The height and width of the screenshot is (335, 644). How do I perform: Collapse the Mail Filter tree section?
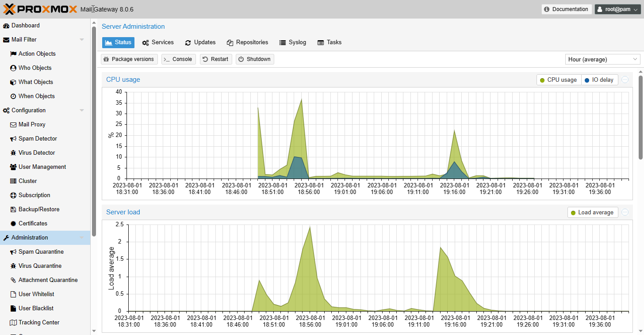tap(81, 40)
